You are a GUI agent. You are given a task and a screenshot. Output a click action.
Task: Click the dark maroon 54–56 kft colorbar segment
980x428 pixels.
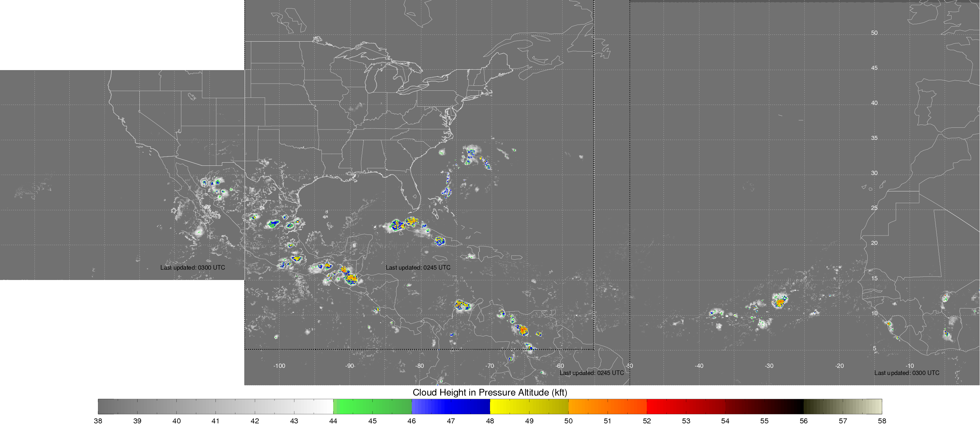click(x=764, y=406)
